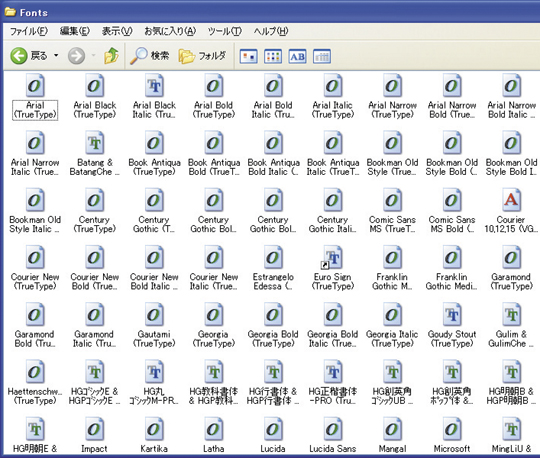The image size is (540, 458).
Task: Open the Search (検索) magnifier button
Action: [x=149, y=56]
